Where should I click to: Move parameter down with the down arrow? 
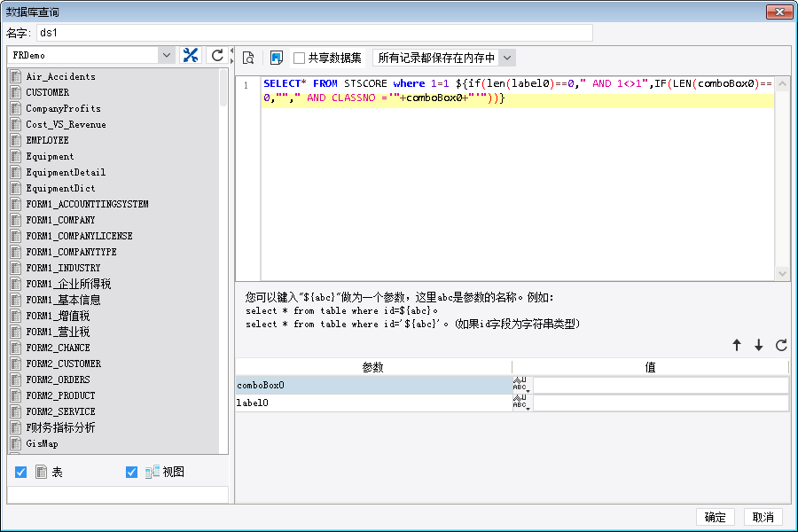(759, 345)
